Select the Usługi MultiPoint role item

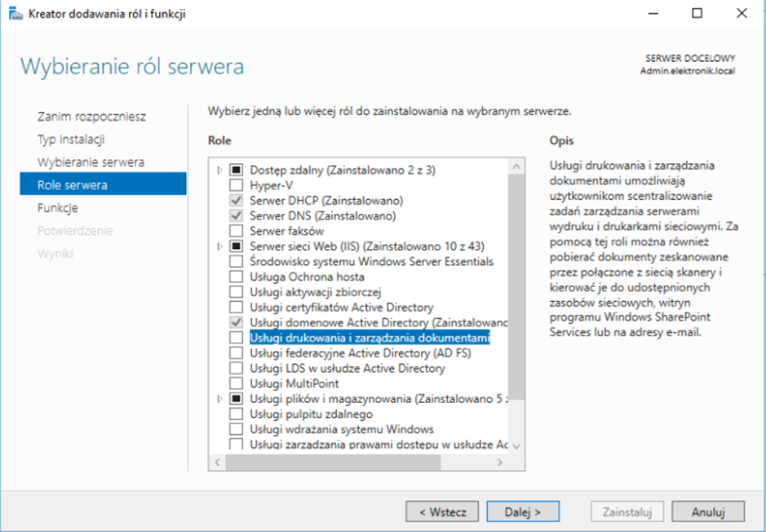pos(284,383)
